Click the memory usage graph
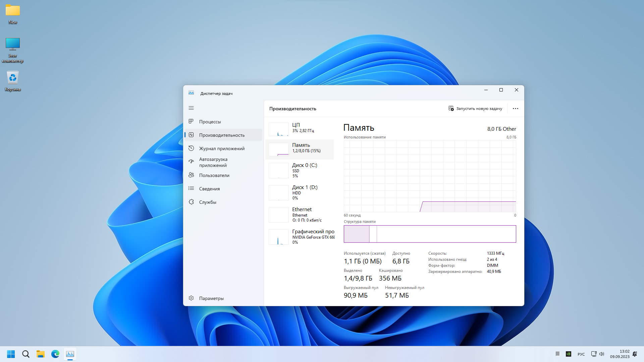The image size is (644, 362). click(430, 176)
